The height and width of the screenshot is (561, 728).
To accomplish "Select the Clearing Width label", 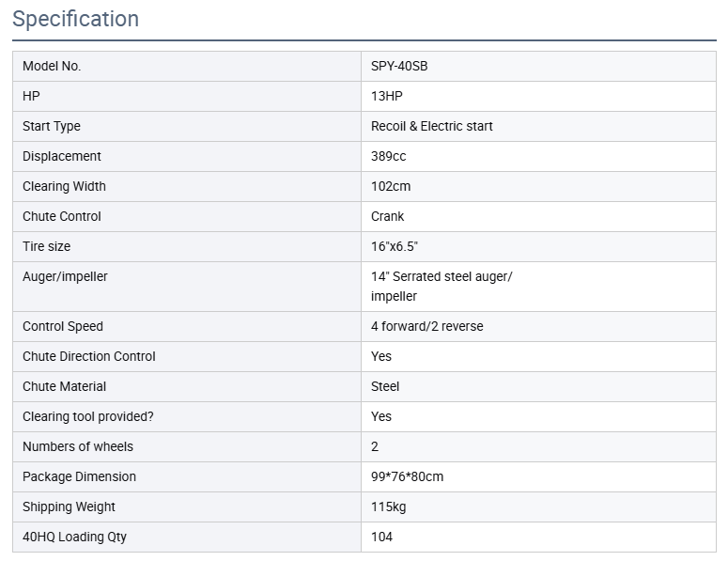I will (x=64, y=186).
